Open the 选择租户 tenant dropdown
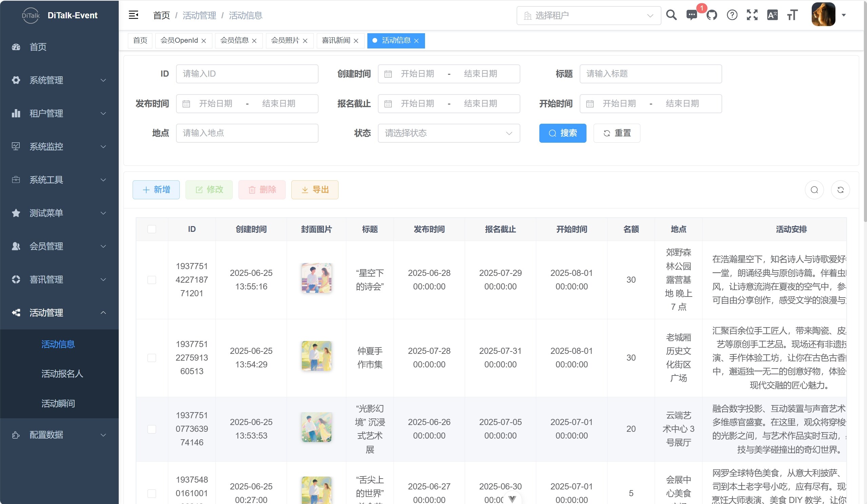This screenshot has height=504, width=867. pyautogui.click(x=588, y=16)
